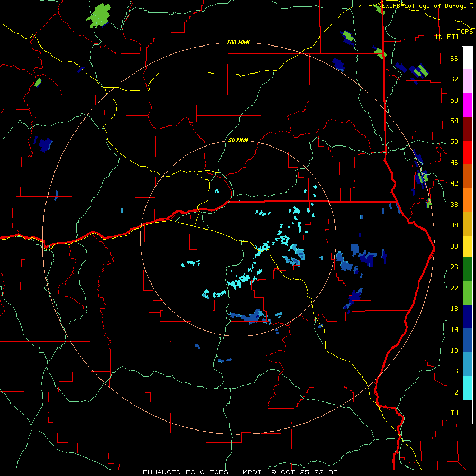Select the dark red legend segment
This screenshot has width=476, height=476.
[x=467, y=129]
